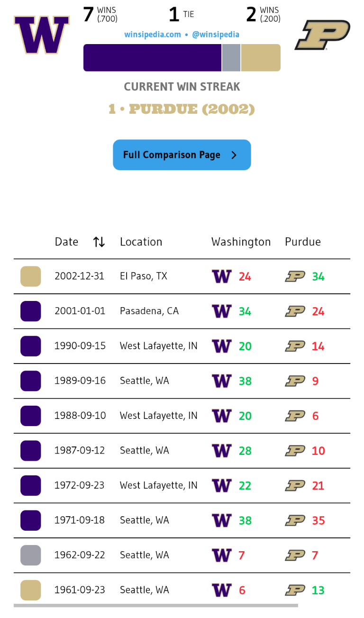Click the purple Washington wins bar segment
The width and height of the screenshot is (364, 618).
[152, 58]
